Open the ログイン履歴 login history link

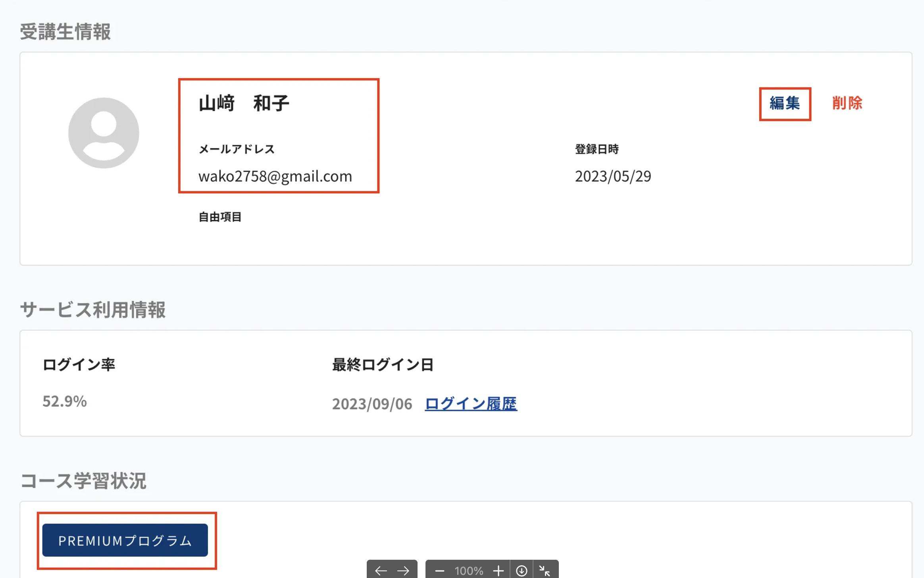(471, 404)
